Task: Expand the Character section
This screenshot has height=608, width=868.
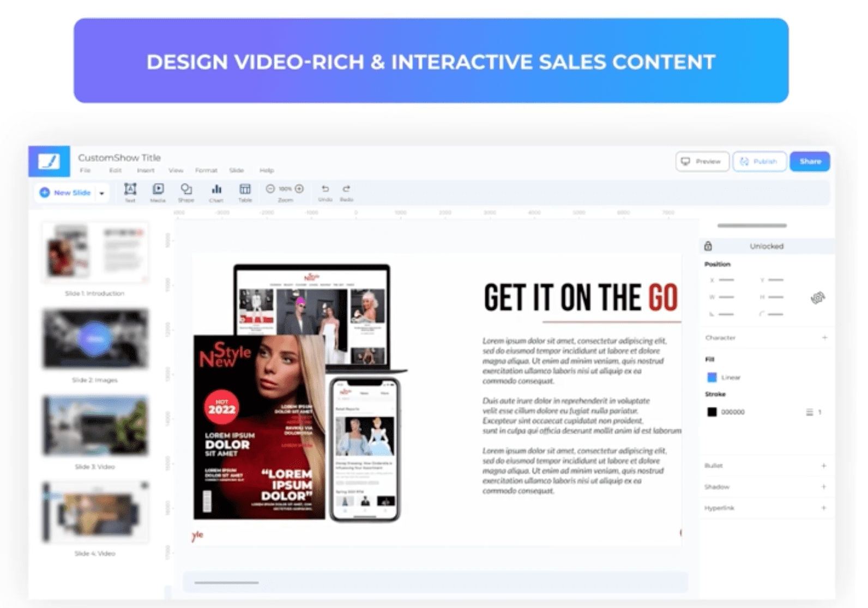Action: (824, 338)
